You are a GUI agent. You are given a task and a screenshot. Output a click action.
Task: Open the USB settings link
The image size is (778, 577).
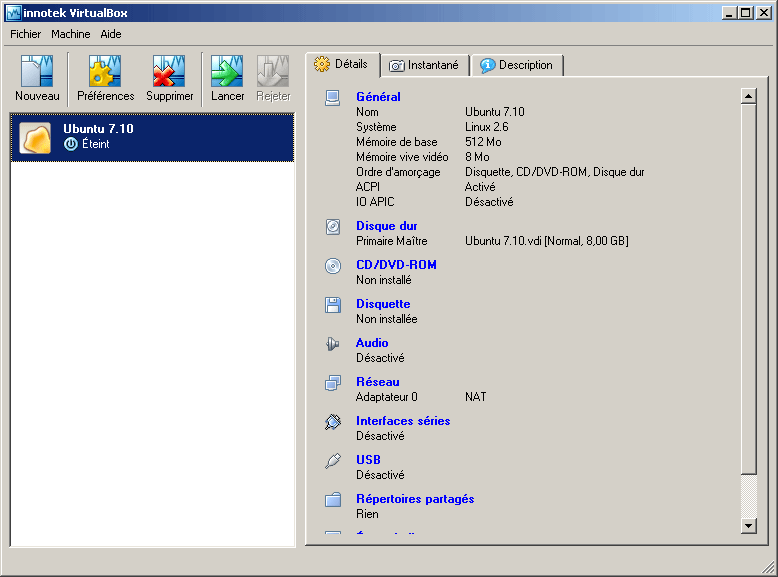point(368,460)
